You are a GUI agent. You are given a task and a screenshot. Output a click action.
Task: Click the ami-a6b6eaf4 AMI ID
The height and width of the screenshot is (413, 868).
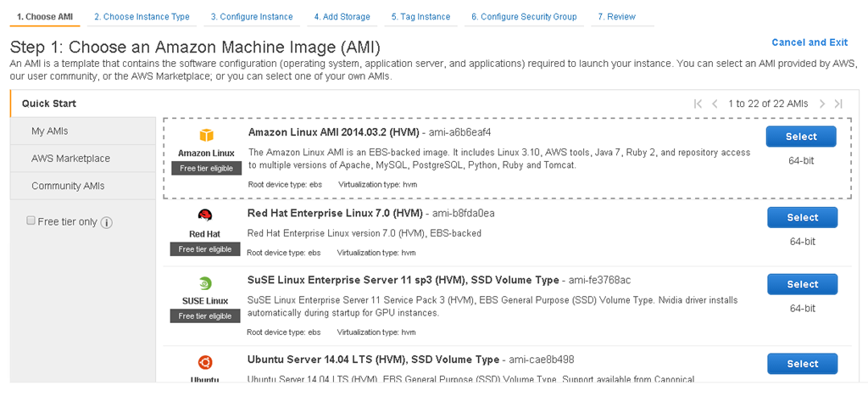pos(460,133)
